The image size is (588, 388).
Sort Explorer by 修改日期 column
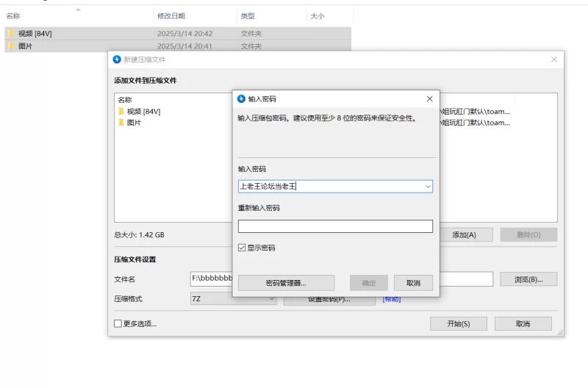click(x=171, y=16)
